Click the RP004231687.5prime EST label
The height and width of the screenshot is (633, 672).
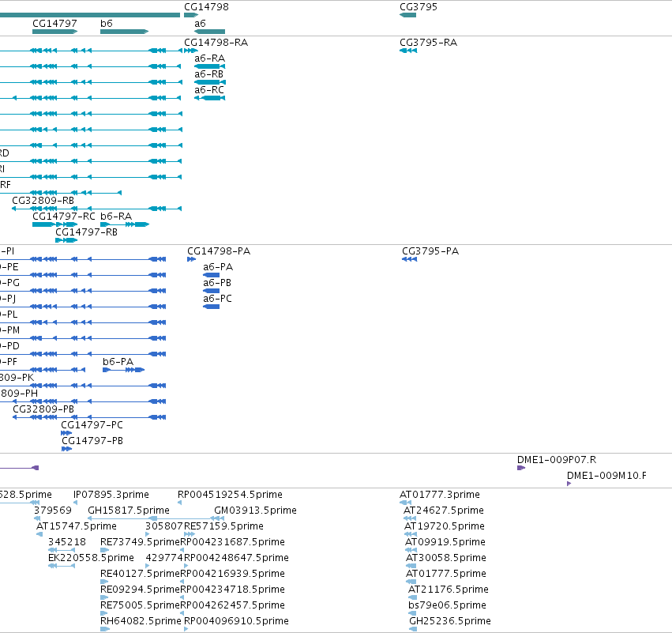point(232,542)
